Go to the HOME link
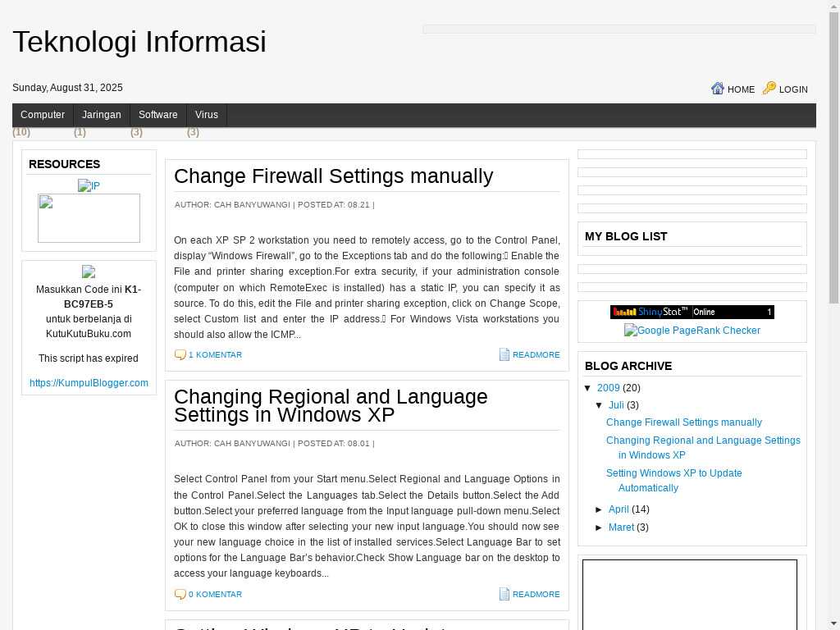 741,89
